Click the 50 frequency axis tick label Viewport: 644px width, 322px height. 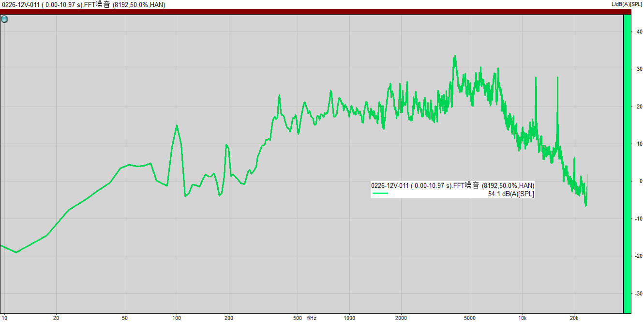(125, 318)
